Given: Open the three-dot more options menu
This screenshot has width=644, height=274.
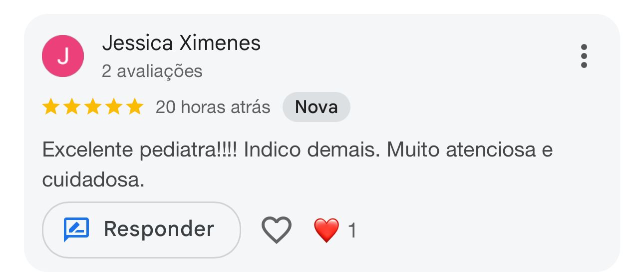Looking at the screenshot, I should 584,56.
